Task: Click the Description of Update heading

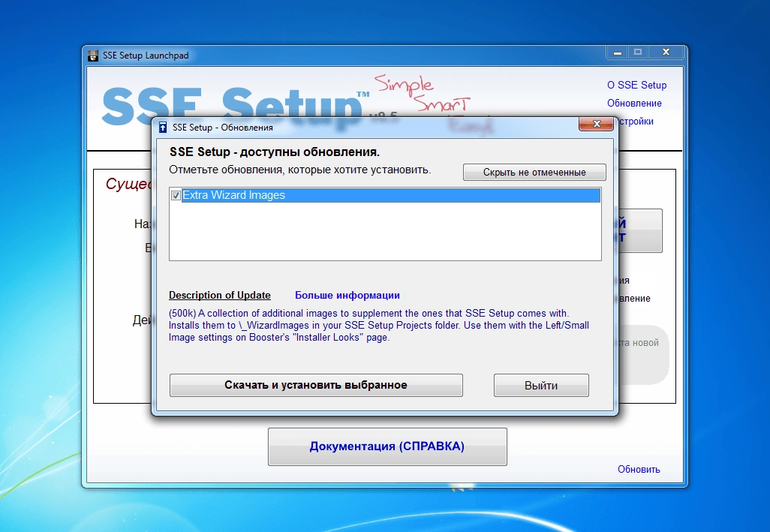Action: [219, 296]
